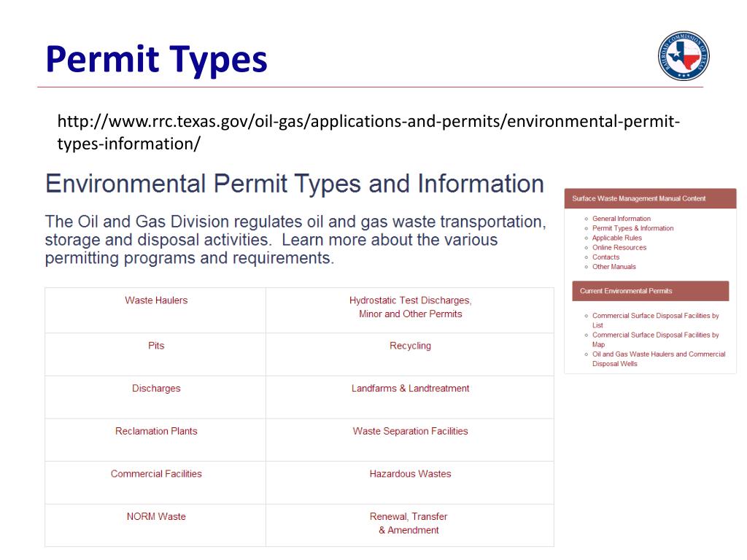
Task: Open Waste Separation Facilities link
Action: coord(410,431)
